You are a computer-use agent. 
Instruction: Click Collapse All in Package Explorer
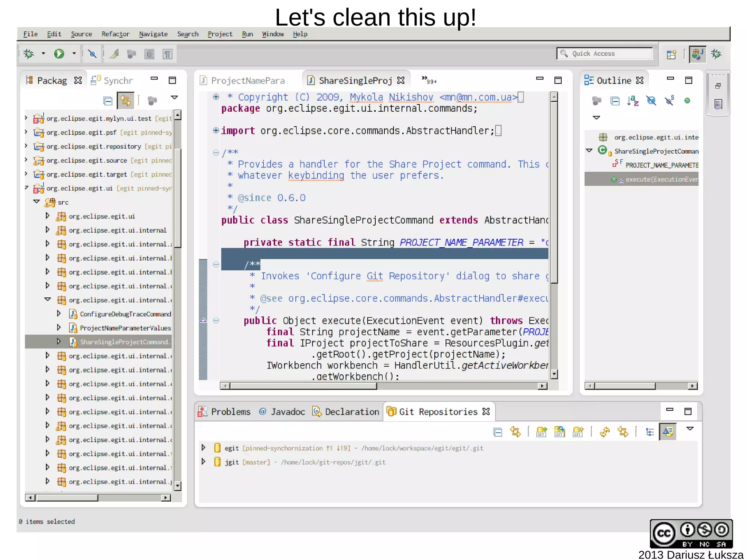108,101
